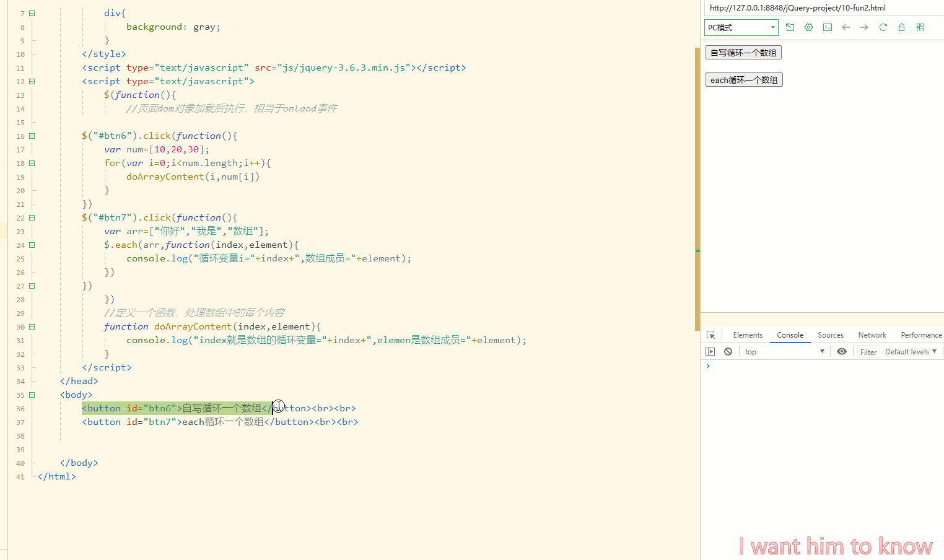Toggle developer tools terminal icon
This screenshot has width=944, height=560.
827,27
